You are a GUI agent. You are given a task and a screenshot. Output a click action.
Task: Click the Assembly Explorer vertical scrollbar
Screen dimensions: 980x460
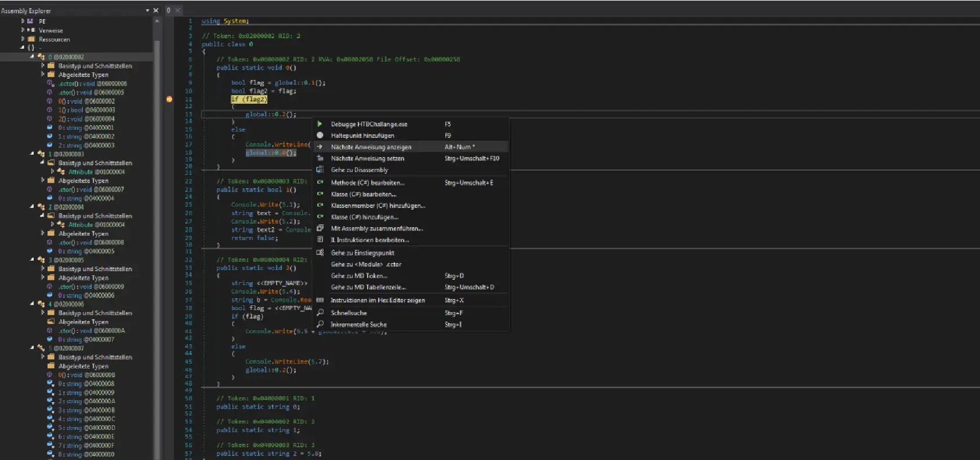[x=157, y=232]
